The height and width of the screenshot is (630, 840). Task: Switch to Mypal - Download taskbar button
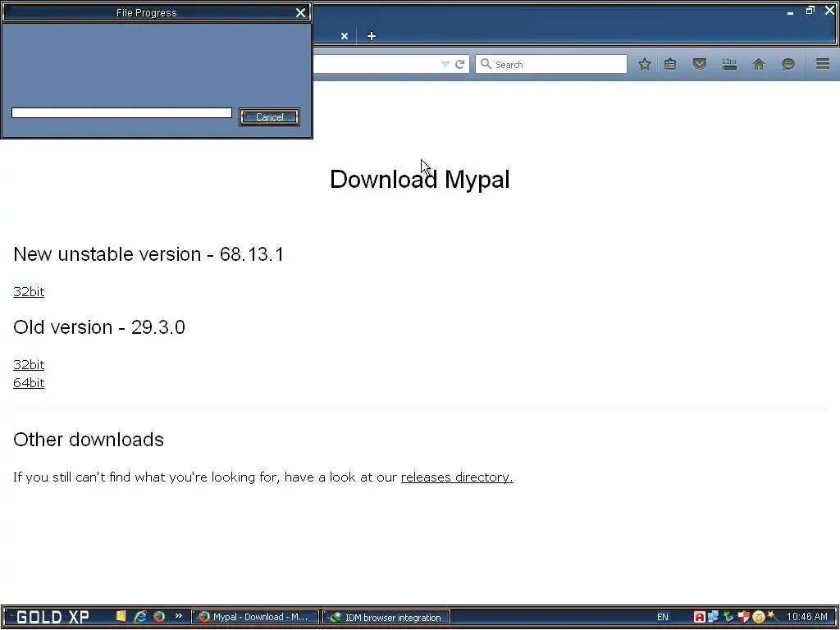(x=255, y=617)
